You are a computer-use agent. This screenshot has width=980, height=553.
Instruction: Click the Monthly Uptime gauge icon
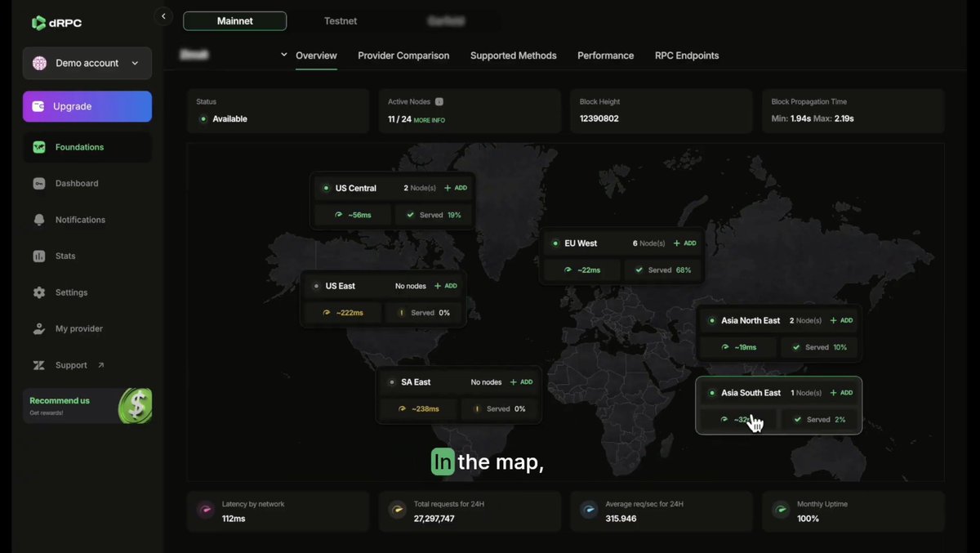[x=781, y=510]
